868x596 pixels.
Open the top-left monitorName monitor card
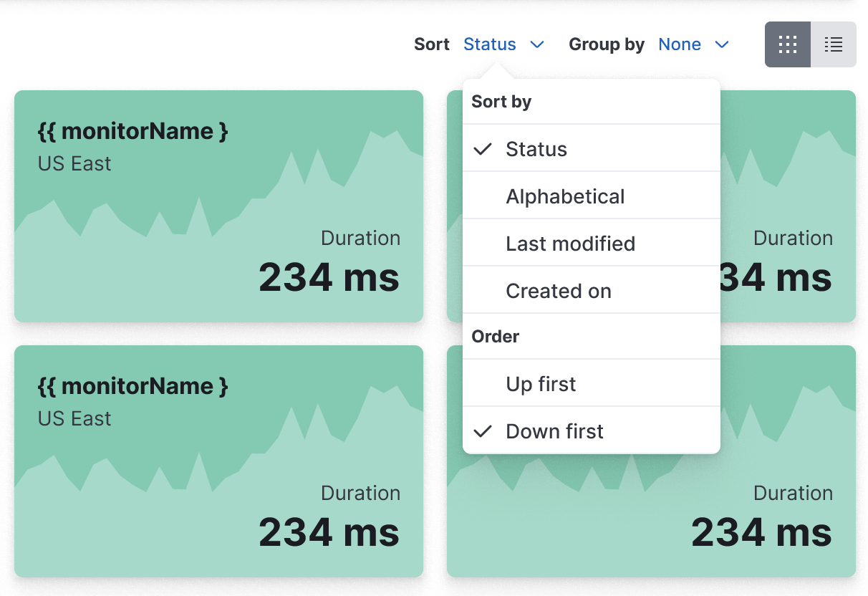[132, 130]
